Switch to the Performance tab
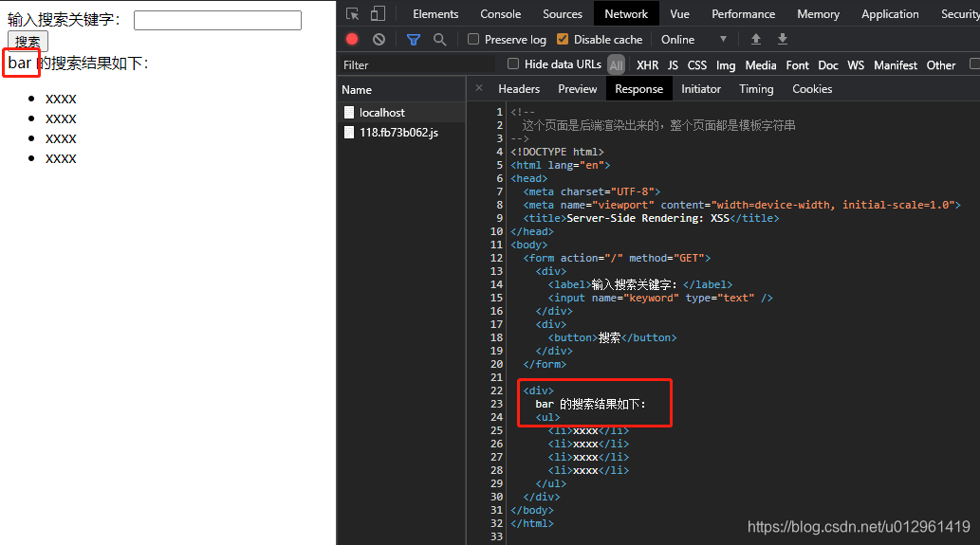980x545 pixels. point(743,13)
